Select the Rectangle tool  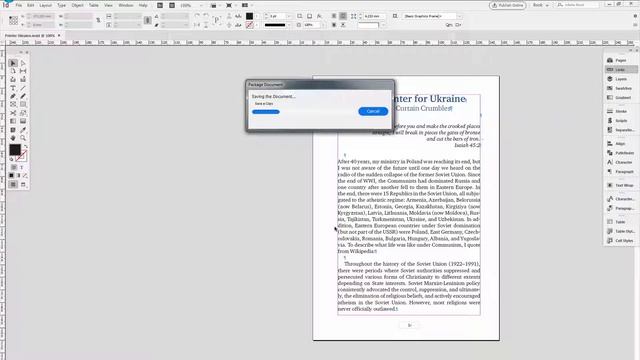tap(23, 104)
